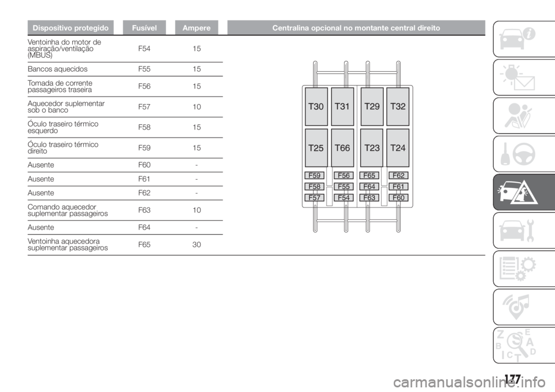Click the F61 cell in the table

point(145,179)
